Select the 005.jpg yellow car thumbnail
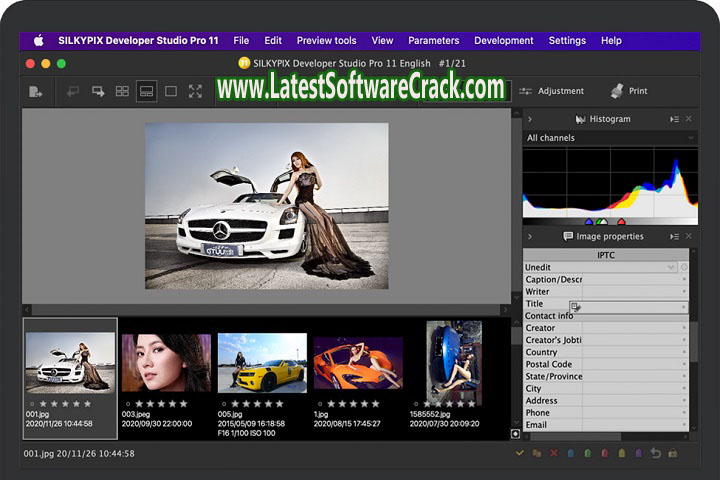This screenshot has height=480, width=720. click(x=262, y=363)
